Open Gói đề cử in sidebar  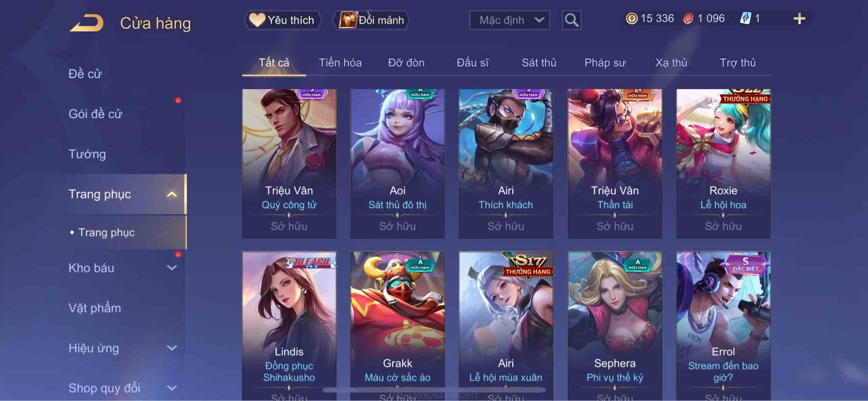click(95, 114)
